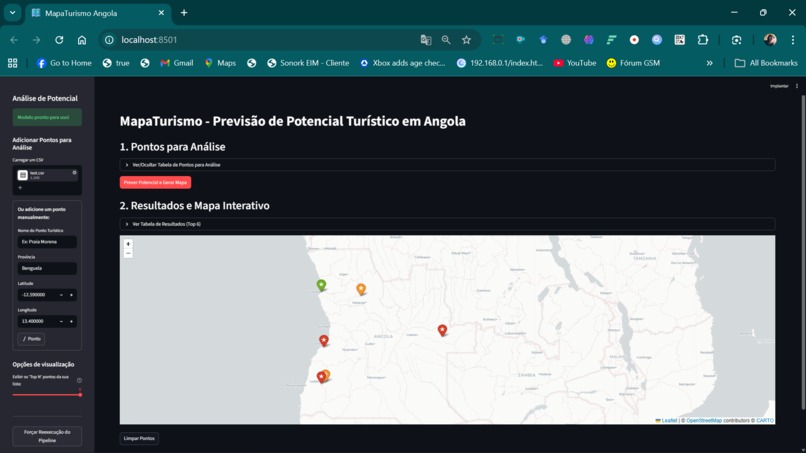Open the Chrome three-dot menu
Image resolution: width=806 pixels, height=453 pixels.
793,40
